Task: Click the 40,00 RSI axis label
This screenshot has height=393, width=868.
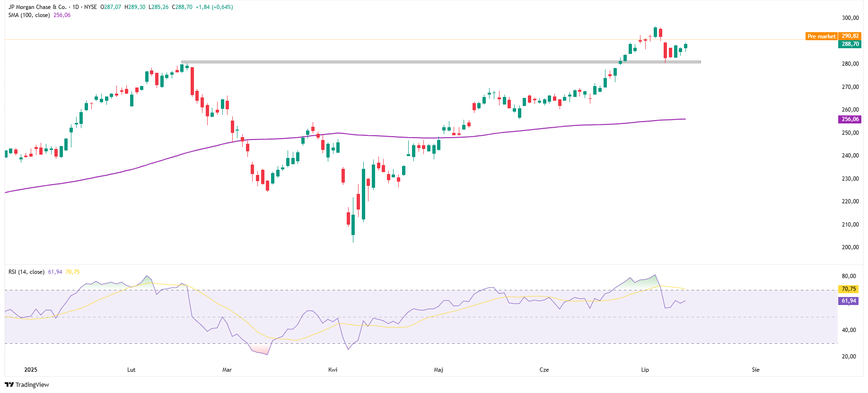Action: [x=849, y=330]
